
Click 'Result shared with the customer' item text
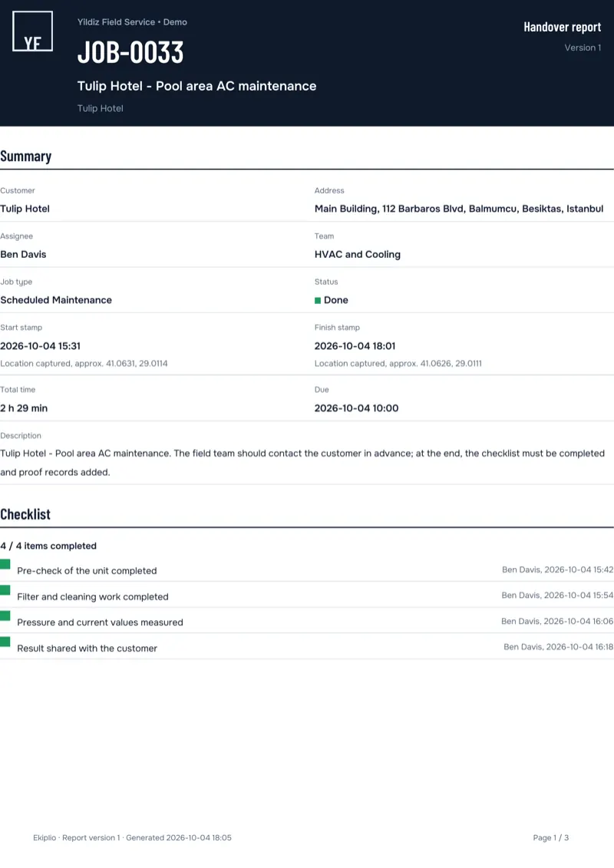(x=87, y=649)
